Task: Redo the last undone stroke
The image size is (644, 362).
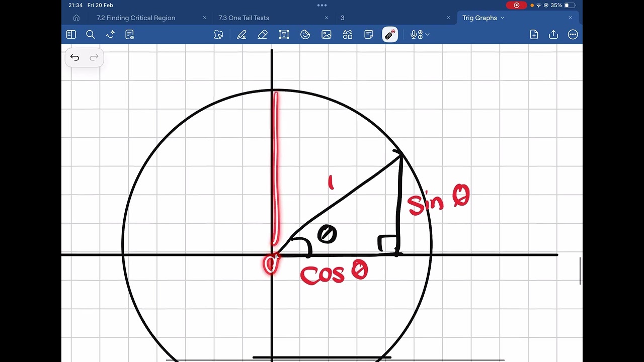Action: pos(94,58)
